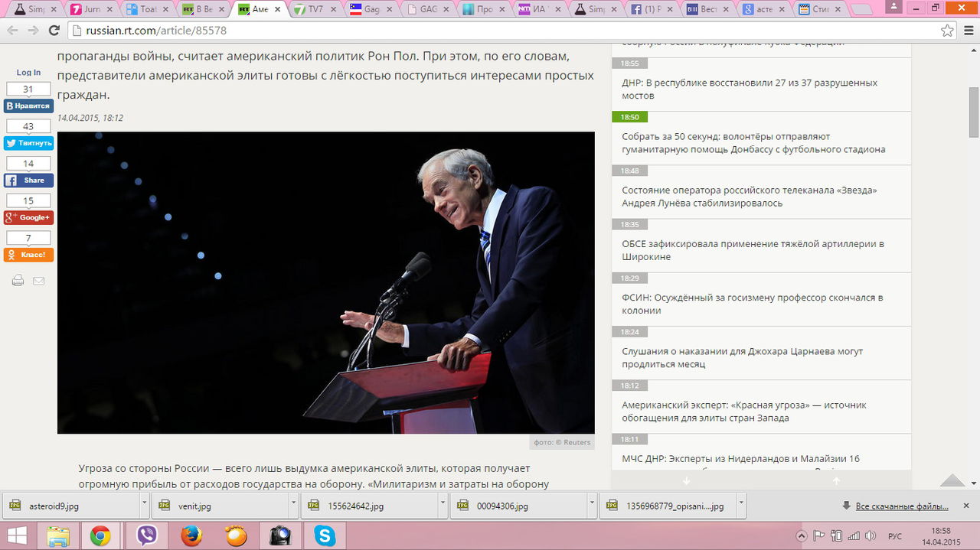The width and height of the screenshot is (980, 550).
Task: Open Firefox from the taskbar
Action: coord(191,535)
